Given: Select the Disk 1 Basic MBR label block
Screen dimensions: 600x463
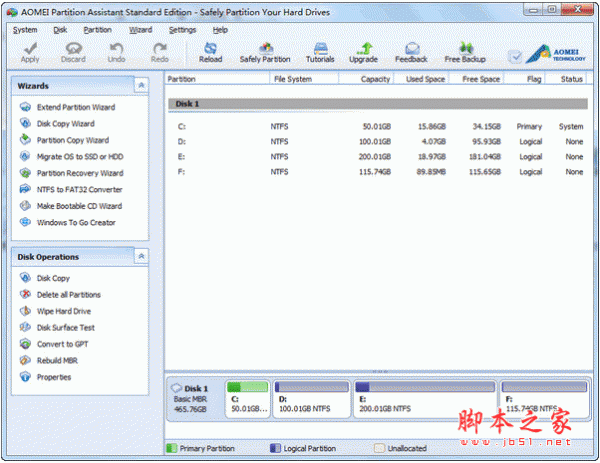Looking at the screenshot, I should pos(195,399).
